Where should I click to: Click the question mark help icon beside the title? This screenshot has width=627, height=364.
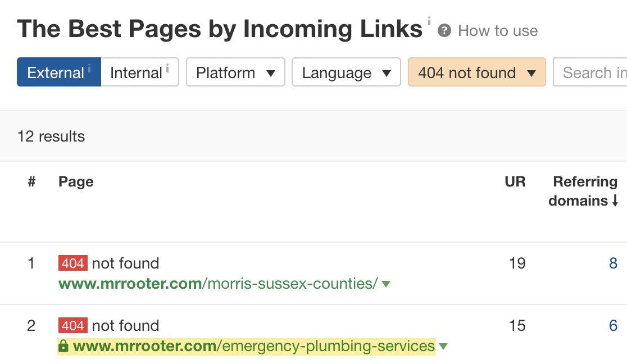tap(443, 31)
